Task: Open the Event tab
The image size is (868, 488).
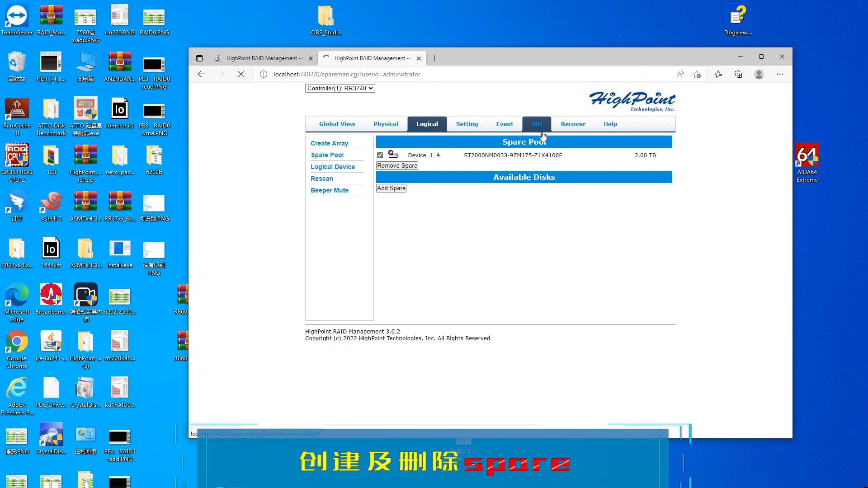Action: 505,124
